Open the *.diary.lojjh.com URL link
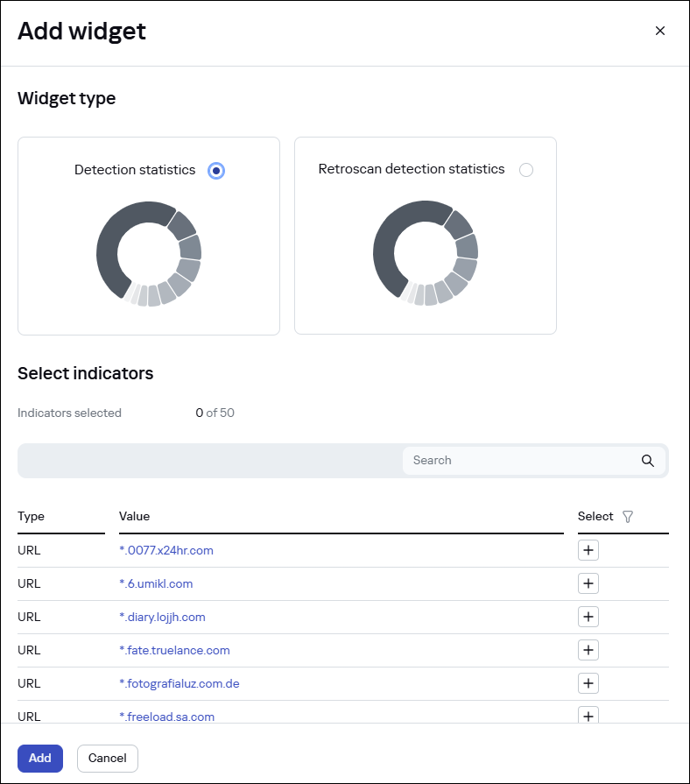This screenshot has width=690, height=784. (162, 617)
